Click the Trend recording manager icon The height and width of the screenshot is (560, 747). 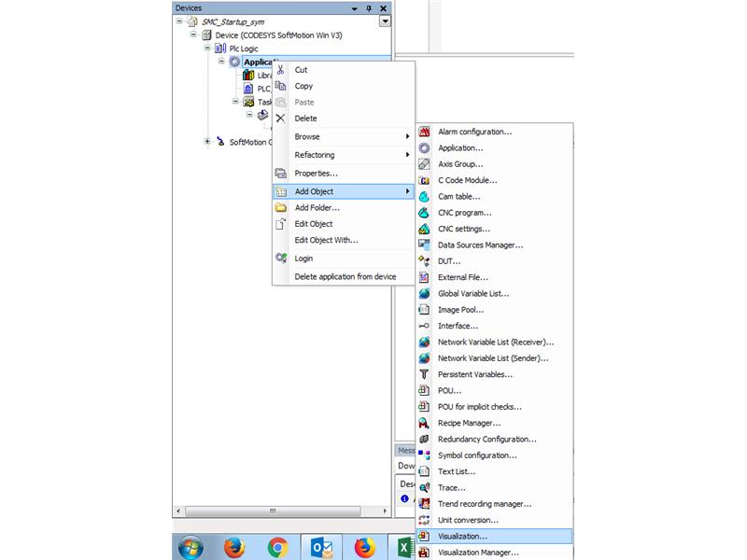tap(424, 504)
